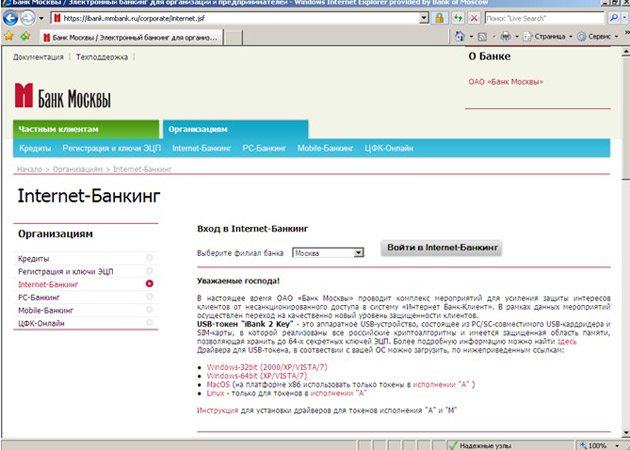The height and width of the screenshot is (450, 630).
Task: Open the Home icon dropdown arrow
Action: point(471,37)
